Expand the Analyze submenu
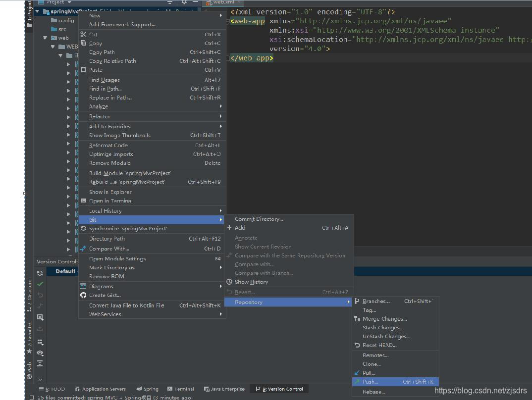 pyautogui.click(x=152, y=106)
